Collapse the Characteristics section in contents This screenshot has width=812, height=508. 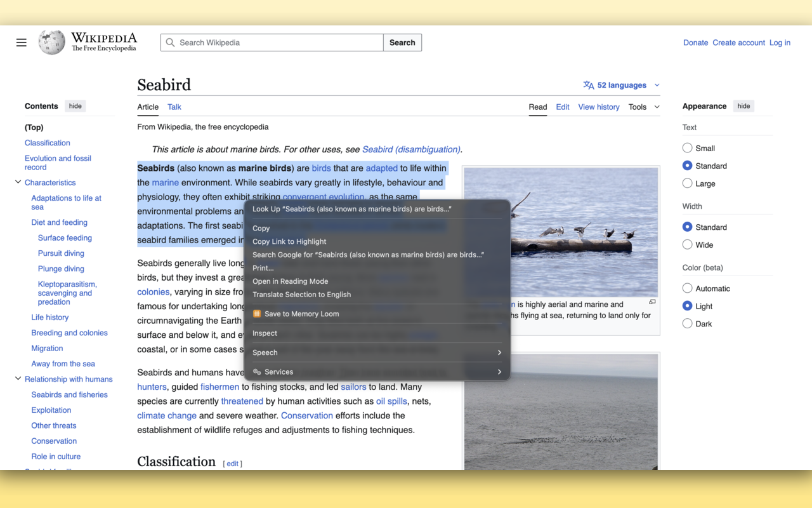tap(18, 182)
